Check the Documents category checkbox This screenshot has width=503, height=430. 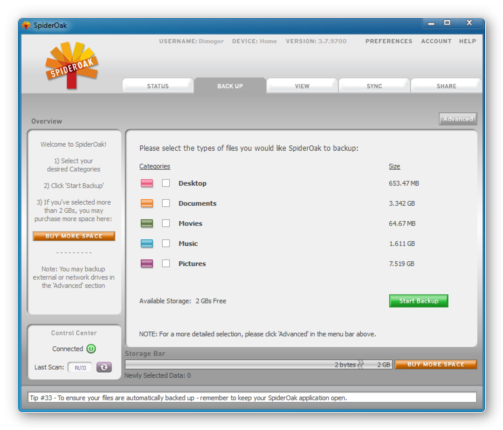[166, 203]
